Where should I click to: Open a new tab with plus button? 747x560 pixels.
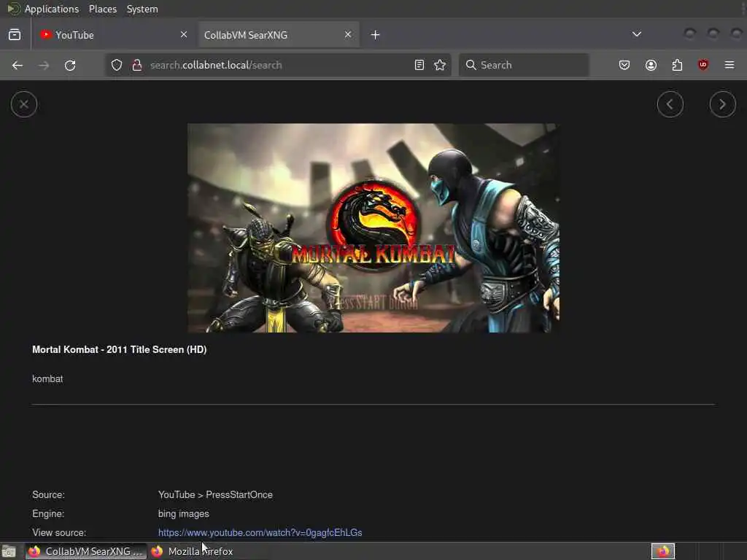coord(376,35)
